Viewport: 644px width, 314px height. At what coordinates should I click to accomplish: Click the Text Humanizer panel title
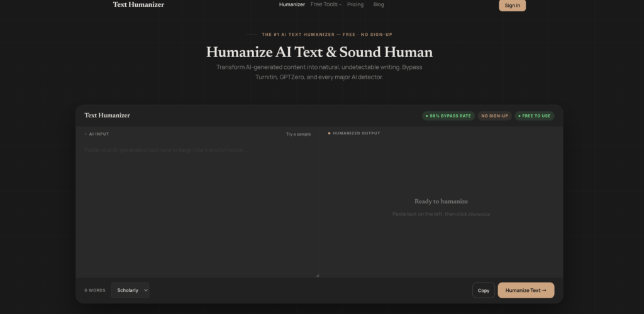(107, 115)
